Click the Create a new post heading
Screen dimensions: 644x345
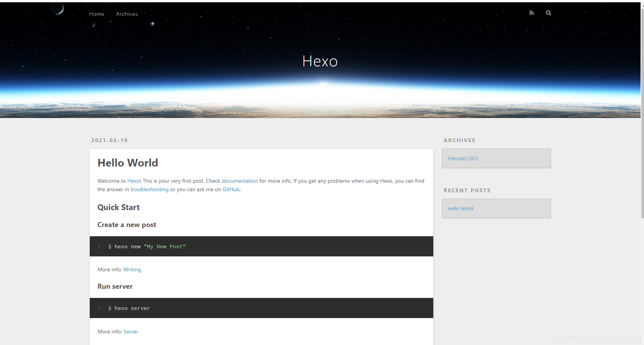(x=127, y=225)
